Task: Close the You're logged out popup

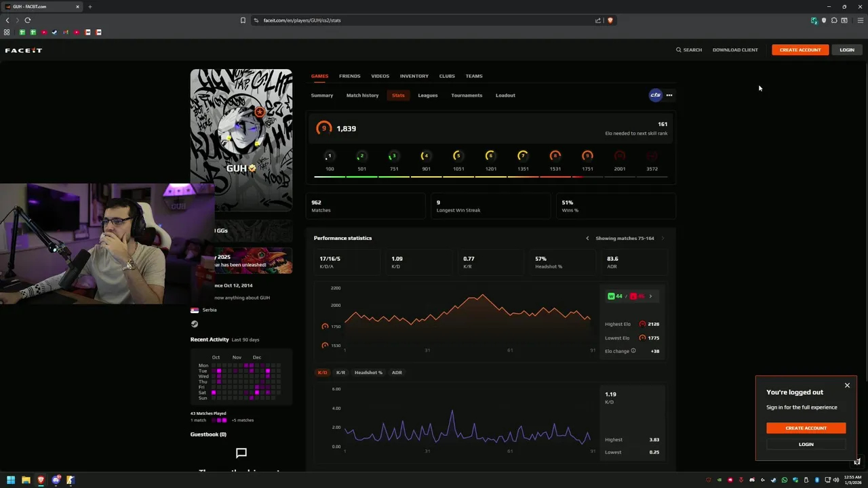Action: (847, 386)
